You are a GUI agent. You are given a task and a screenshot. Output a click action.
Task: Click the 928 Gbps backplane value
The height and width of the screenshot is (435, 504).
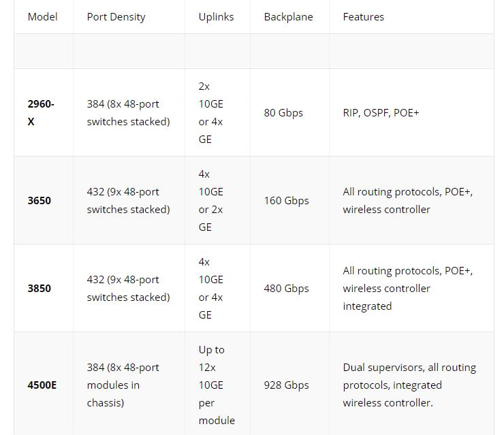coord(286,385)
